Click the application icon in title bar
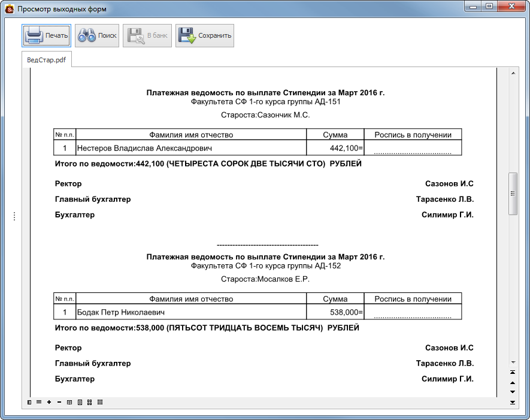 tap(10, 9)
